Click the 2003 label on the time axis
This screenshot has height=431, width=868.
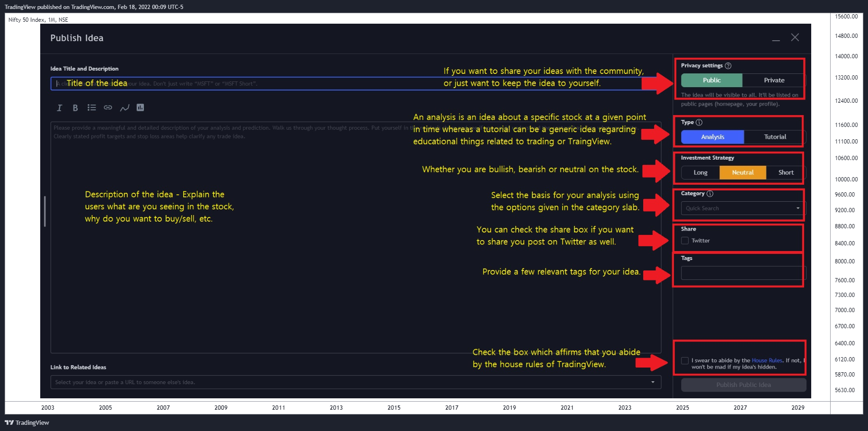coord(48,408)
